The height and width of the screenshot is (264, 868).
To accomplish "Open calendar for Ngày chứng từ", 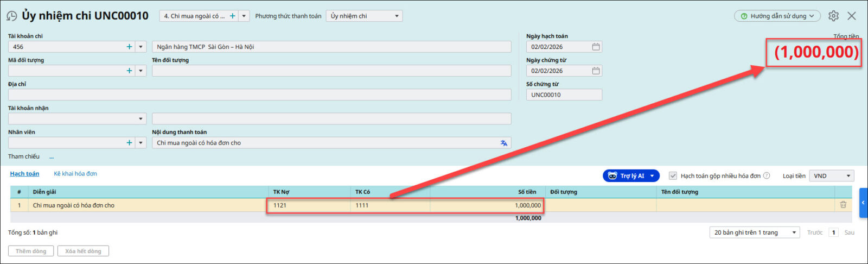I will (x=596, y=71).
